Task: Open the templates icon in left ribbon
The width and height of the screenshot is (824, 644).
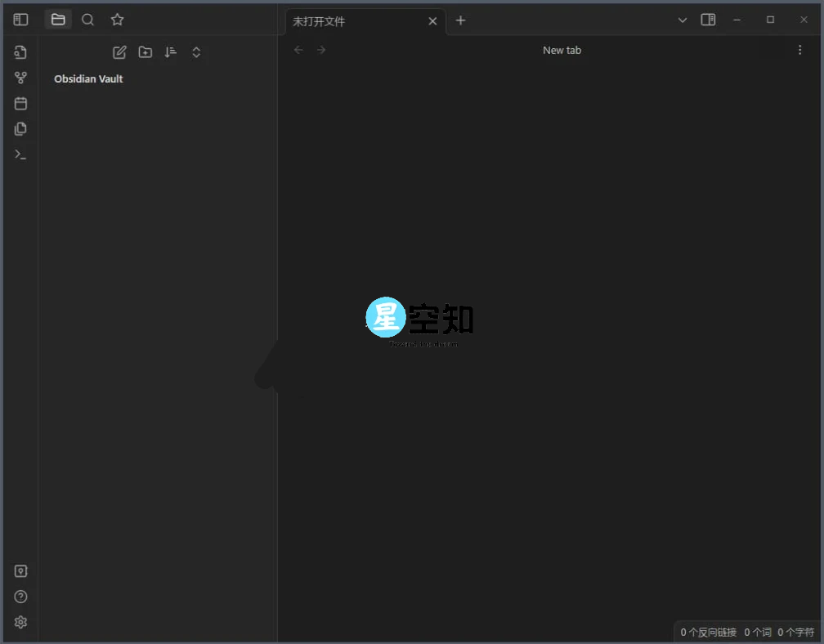Action: point(20,128)
